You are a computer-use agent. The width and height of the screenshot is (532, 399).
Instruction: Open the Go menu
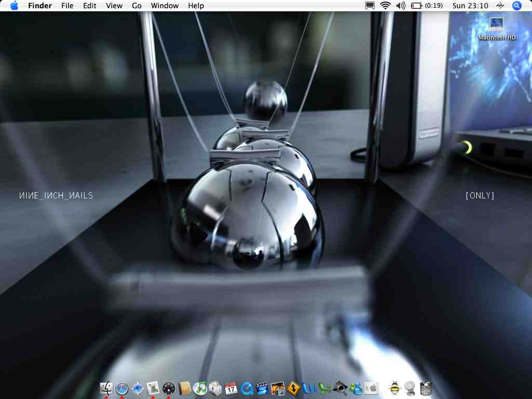[137, 6]
